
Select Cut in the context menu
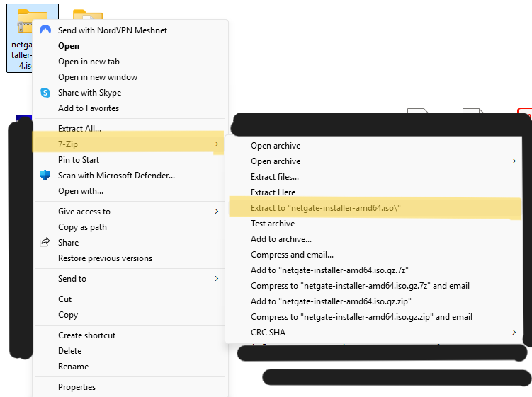tap(130, 299)
